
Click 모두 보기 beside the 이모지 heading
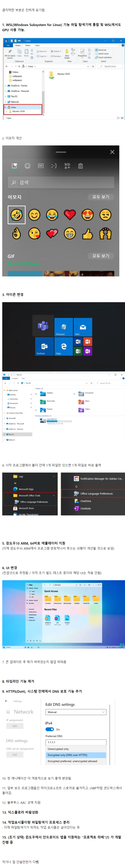coord(101,197)
